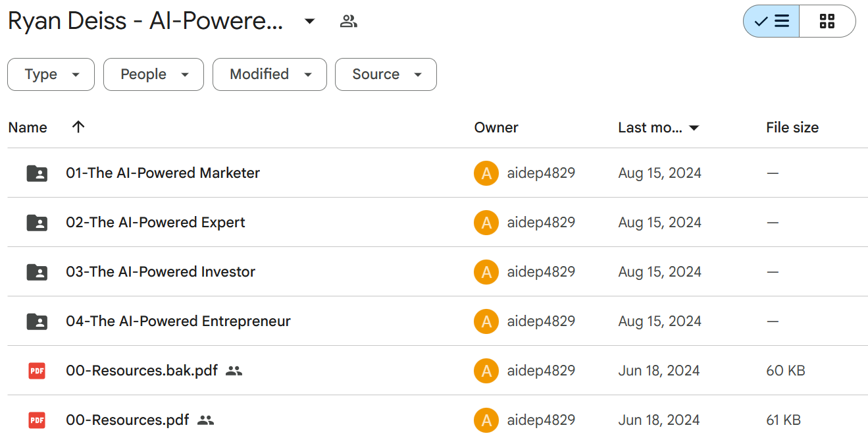
Task: Click the 61 KB file size value
Action: [x=784, y=420]
